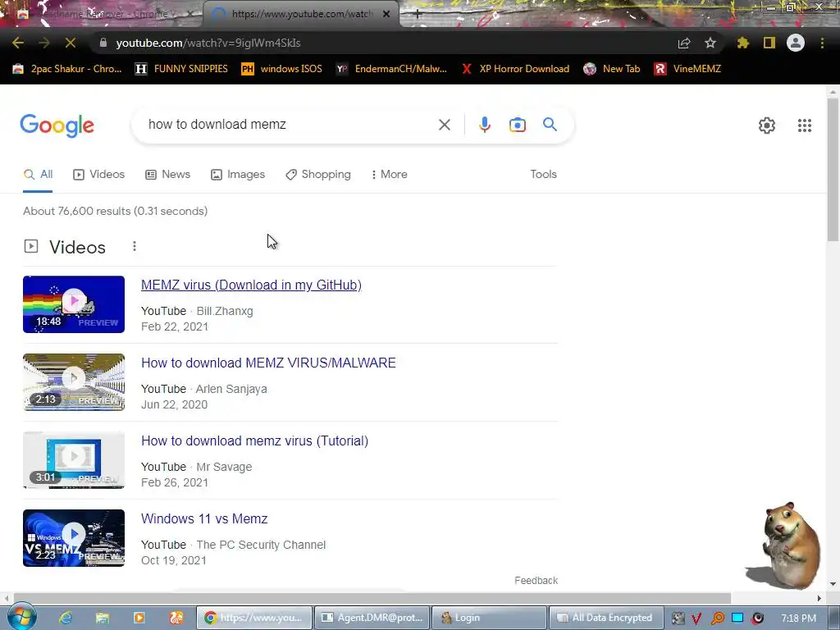Switch to Login taskbar window
The image size is (840, 630).
pyautogui.click(x=489, y=618)
